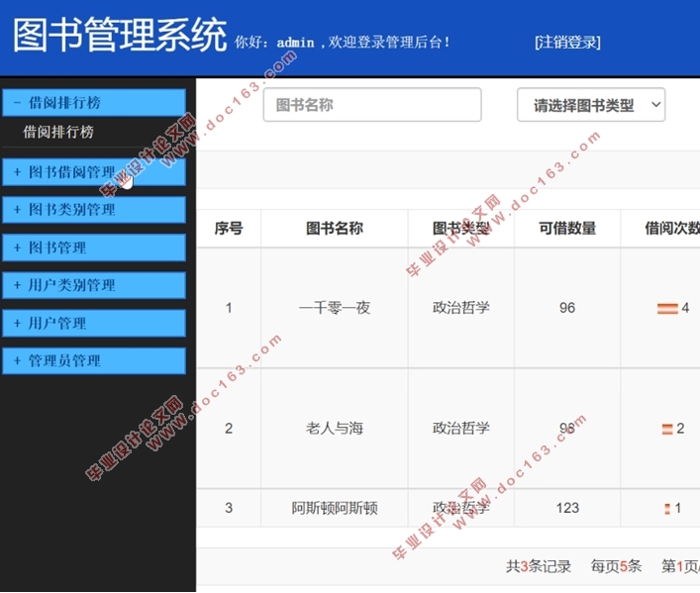
Task: Open the 借阅排行榜 submenu item
Action: 58,132
